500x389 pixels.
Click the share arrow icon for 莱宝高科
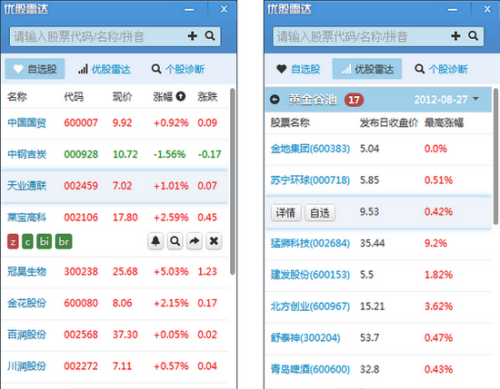coord(194,241)
